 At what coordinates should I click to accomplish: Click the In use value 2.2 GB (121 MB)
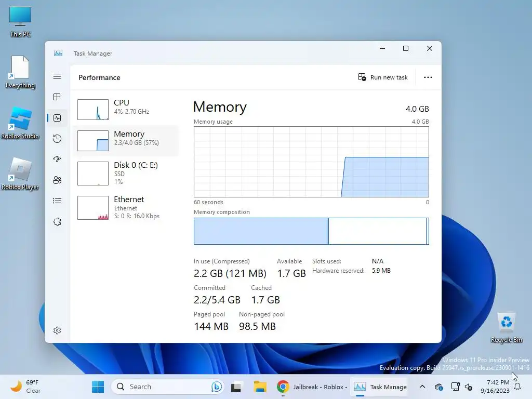(x=230, y=273)
